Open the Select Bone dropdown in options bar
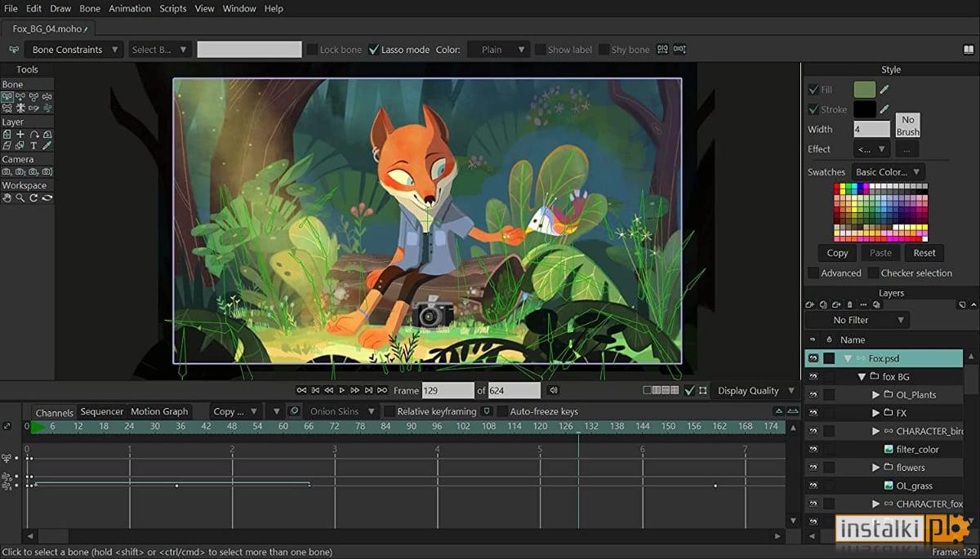The height and width of the screenshot is (559, 980). (x=159, y=50)
